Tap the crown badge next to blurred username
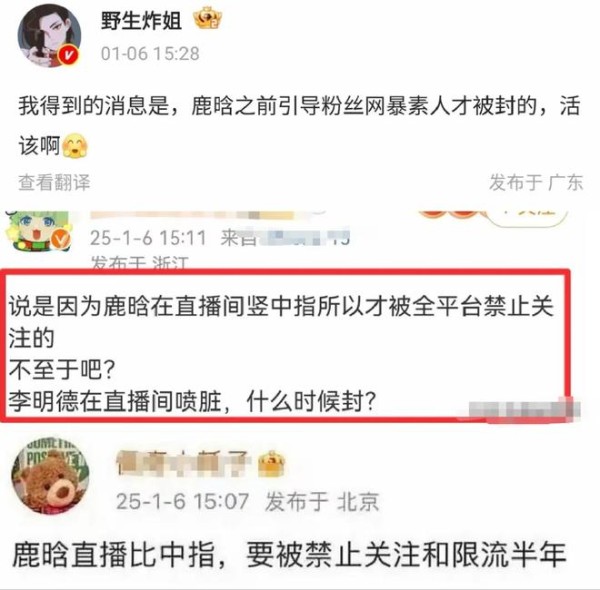 (271, 464)
